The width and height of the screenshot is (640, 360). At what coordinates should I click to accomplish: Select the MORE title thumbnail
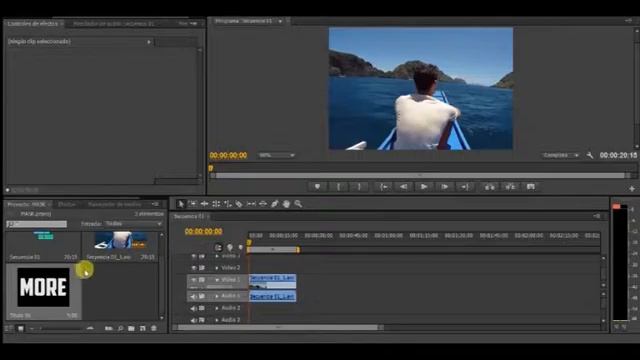coord(43,287)
